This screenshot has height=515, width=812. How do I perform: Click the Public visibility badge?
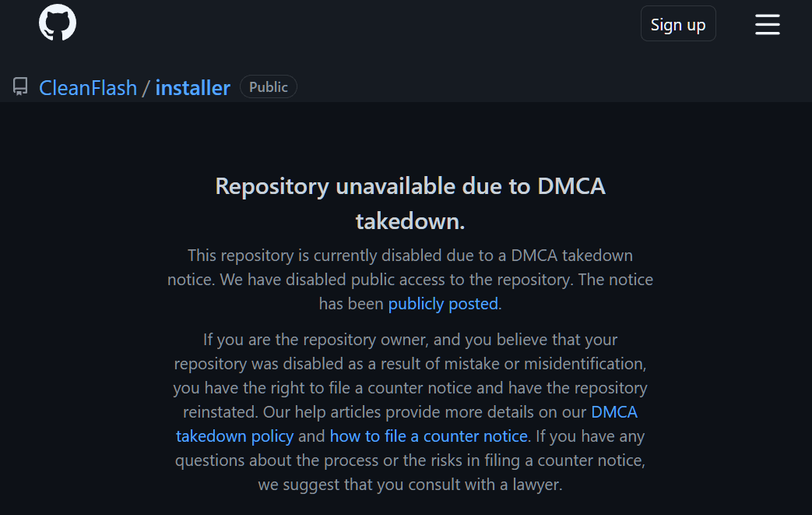(269, 87)
